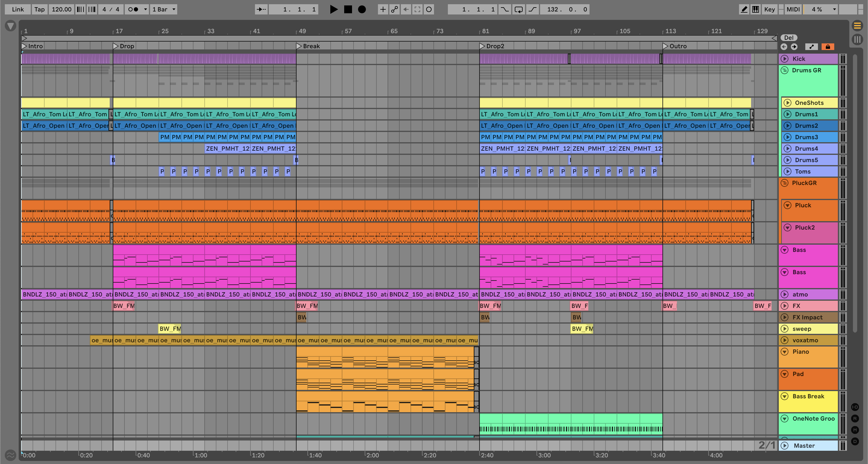Image resolution: width=868 pixels, height=464 pixels.
Task: Click the Tap tempo button
Action: point(39,9)
